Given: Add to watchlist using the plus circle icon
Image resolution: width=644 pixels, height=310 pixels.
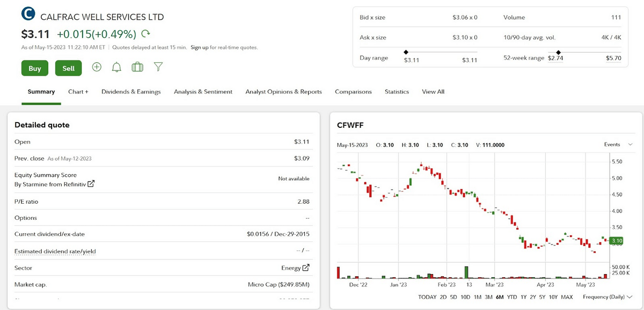Looking at the screenshot, I should pyautogui.click(x=97, y=67).
